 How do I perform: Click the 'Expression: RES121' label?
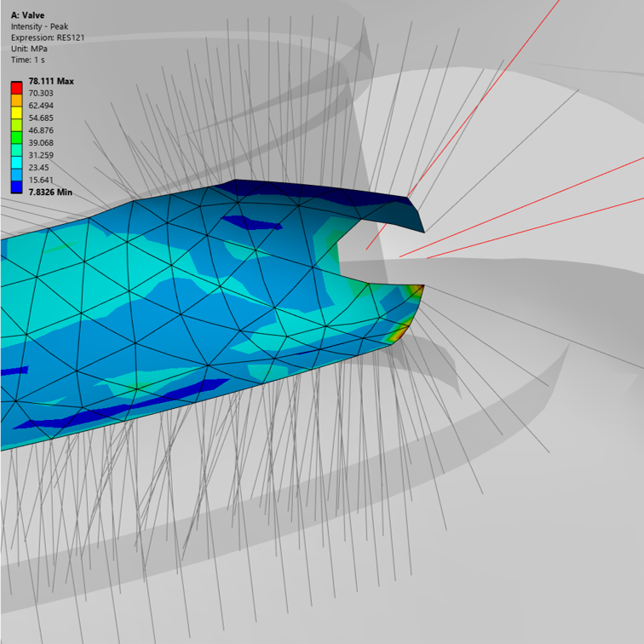[48, 37]
